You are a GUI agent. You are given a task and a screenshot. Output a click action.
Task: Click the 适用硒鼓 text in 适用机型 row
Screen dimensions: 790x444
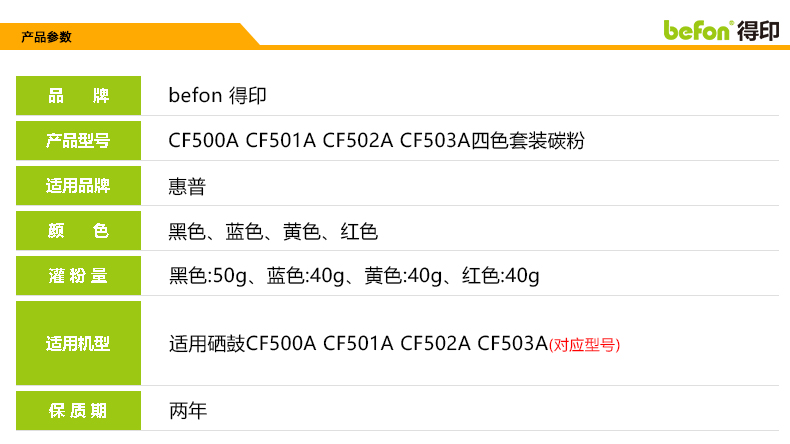[207, 344]
